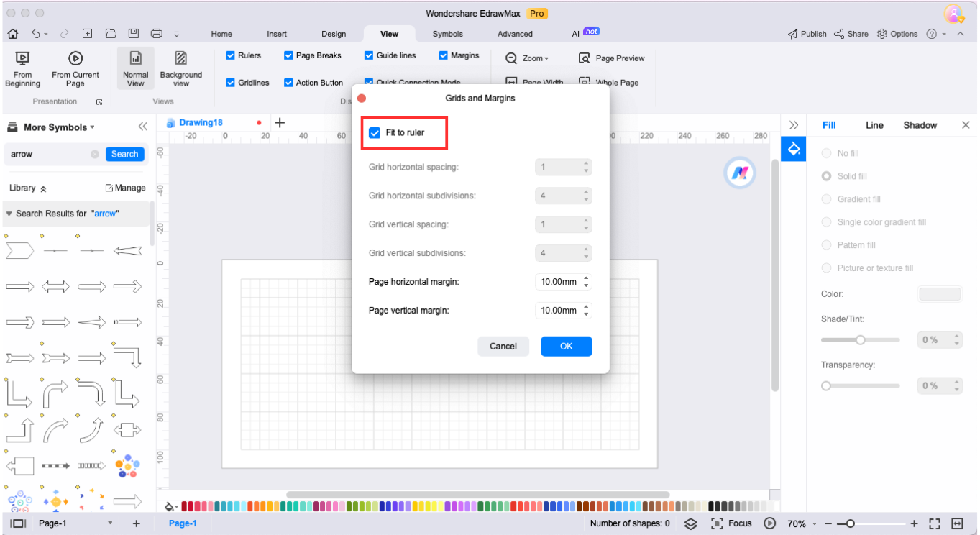
Task: Open the Home ribbon tab
Action: tap(221, 34)
